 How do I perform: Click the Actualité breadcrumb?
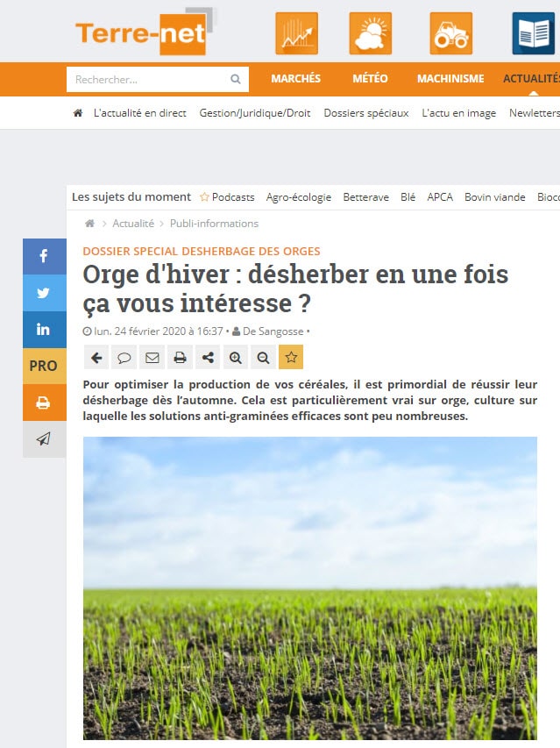pos(133,224)
